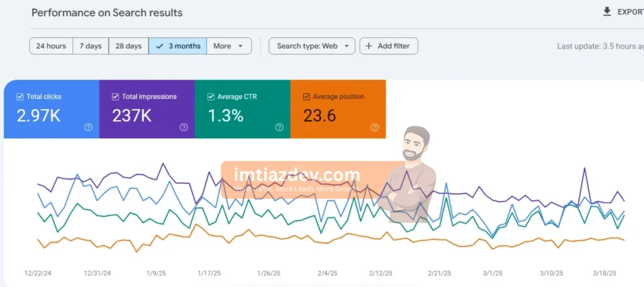This screenshot has height=287, width=644.
Task: Click the Add filter button
Action: coord(389,46)
